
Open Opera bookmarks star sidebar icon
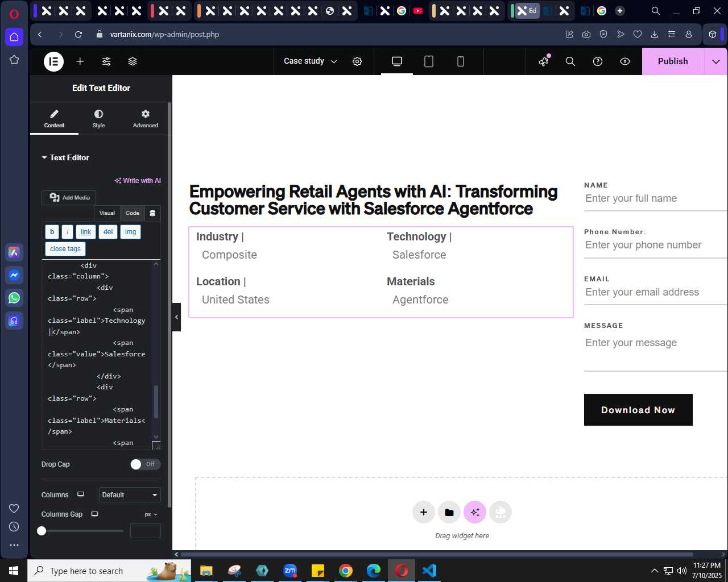[x=14, y=60]
